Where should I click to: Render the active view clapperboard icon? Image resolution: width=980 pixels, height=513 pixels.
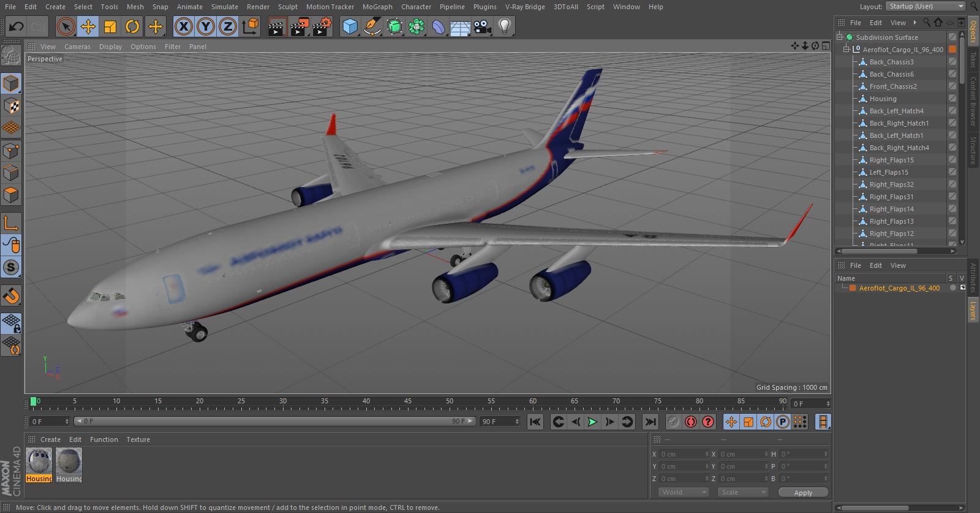pos(277,26)
